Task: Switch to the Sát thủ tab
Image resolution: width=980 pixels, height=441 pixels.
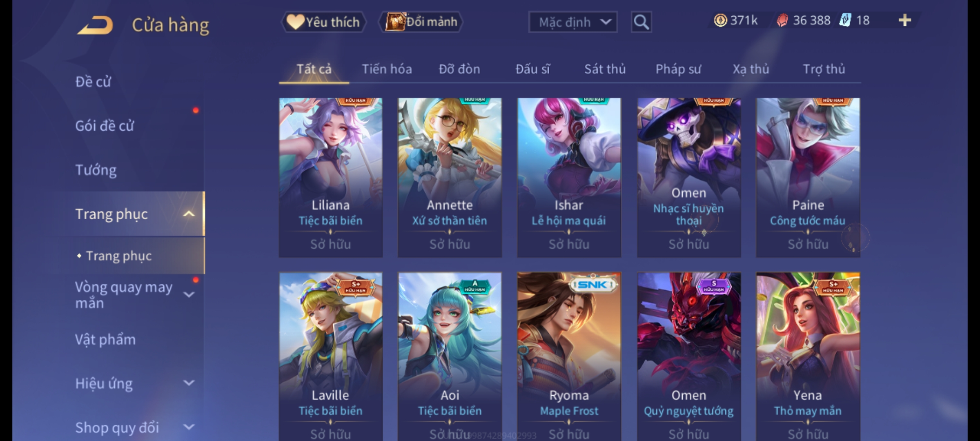Action: pyautogui.click(x=605, y=69)
